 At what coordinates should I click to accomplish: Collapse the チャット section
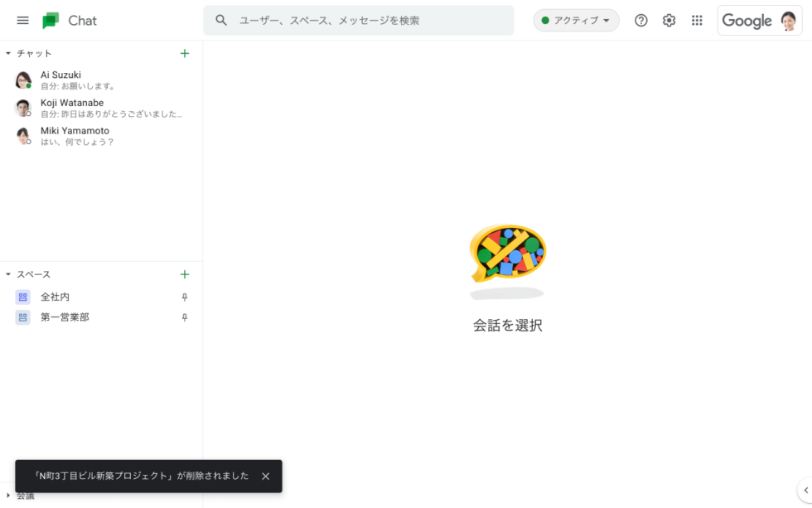tap(8, 53)
